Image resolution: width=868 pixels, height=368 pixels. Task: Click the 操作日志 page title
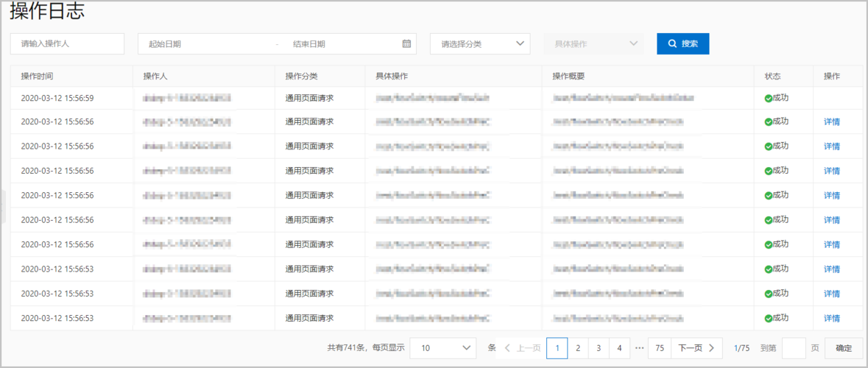47,12
